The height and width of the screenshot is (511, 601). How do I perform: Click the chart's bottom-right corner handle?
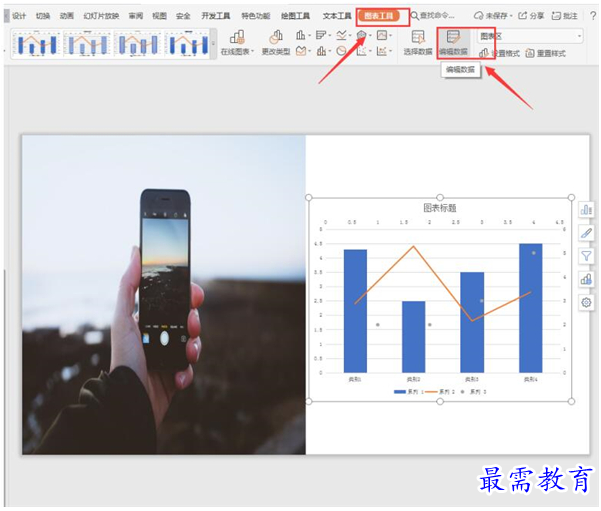pyautogui.click(x=571, y=401)
